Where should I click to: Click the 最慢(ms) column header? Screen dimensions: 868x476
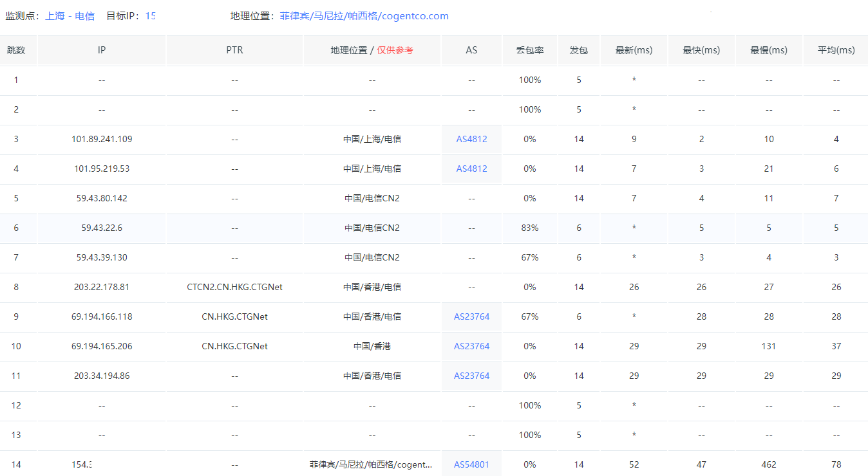click(769, 50)
